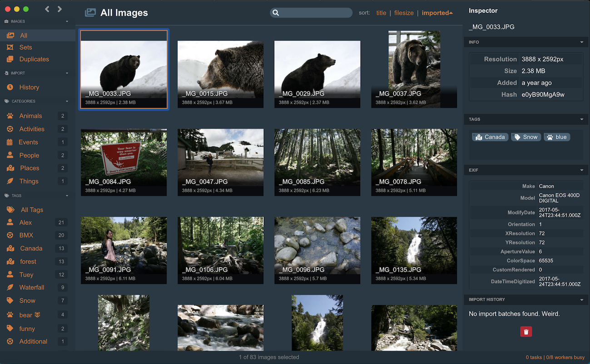Click the Activities ball icon
Image resolution: width=590 pixels, height=364 pixels.
[10, 129]
